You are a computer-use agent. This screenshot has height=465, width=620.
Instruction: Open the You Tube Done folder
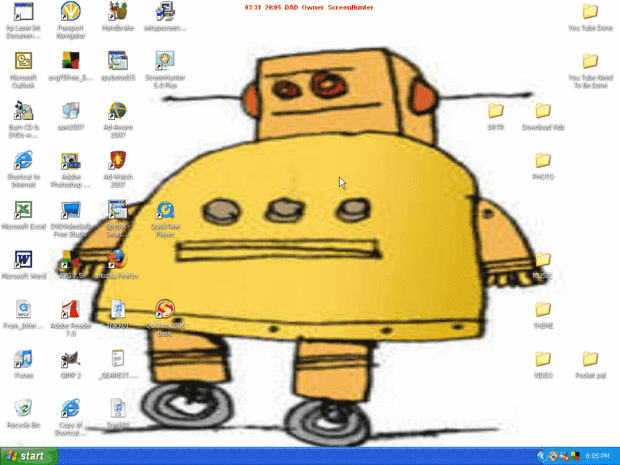click(x=590, y=12)
